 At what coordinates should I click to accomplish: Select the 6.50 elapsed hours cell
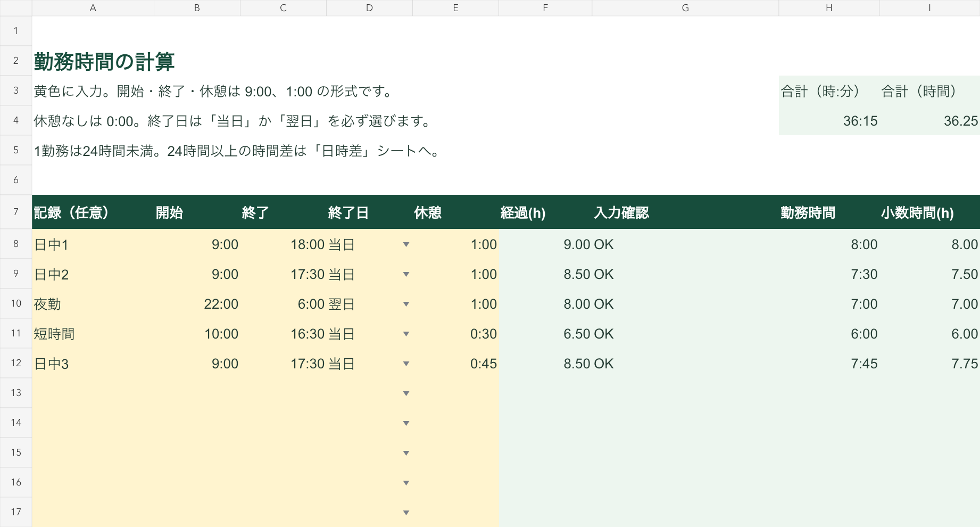pyautogui.click(x=545, y=334)
